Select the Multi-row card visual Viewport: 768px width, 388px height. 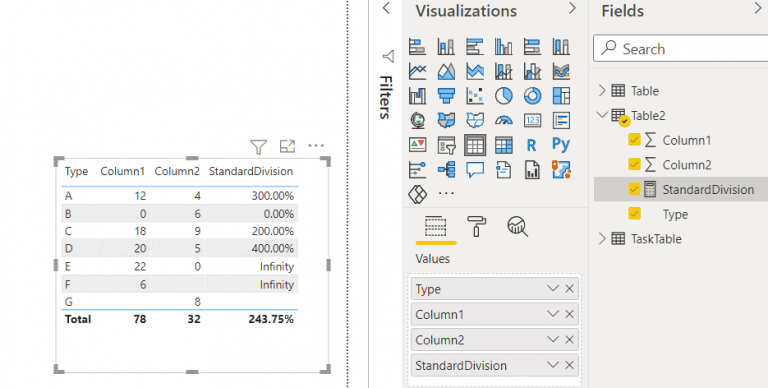click(561, 120)
